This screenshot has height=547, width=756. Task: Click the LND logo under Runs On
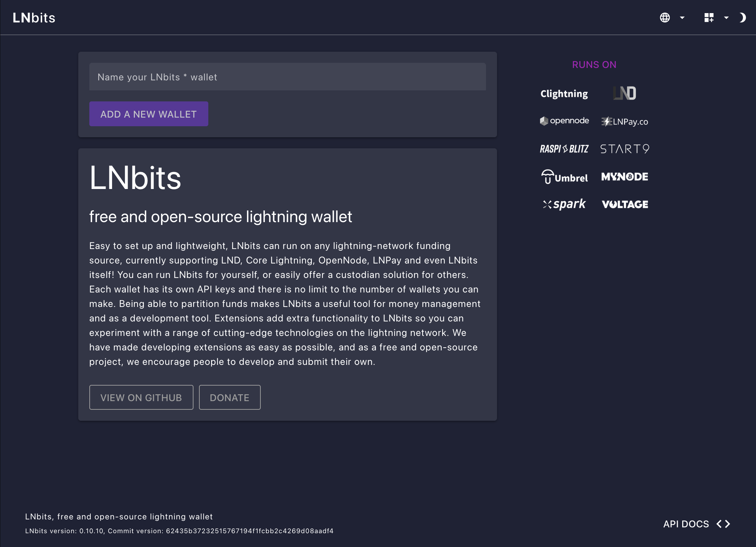(624, 92)
